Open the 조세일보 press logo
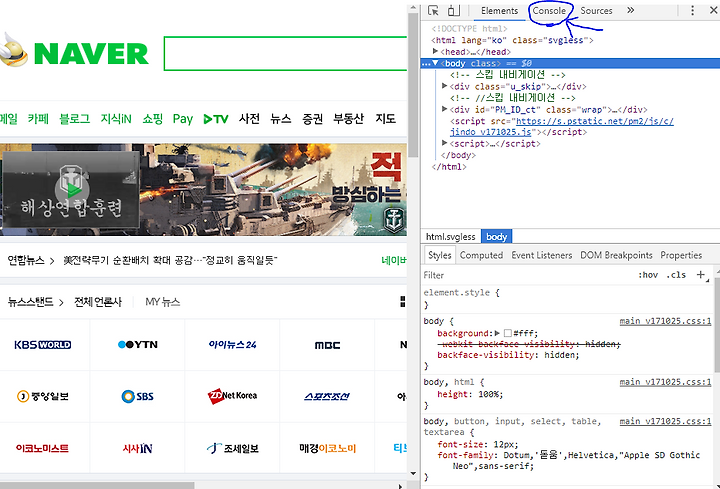The width and height of the screenshot is (720, 489). (x=232, y=448)
